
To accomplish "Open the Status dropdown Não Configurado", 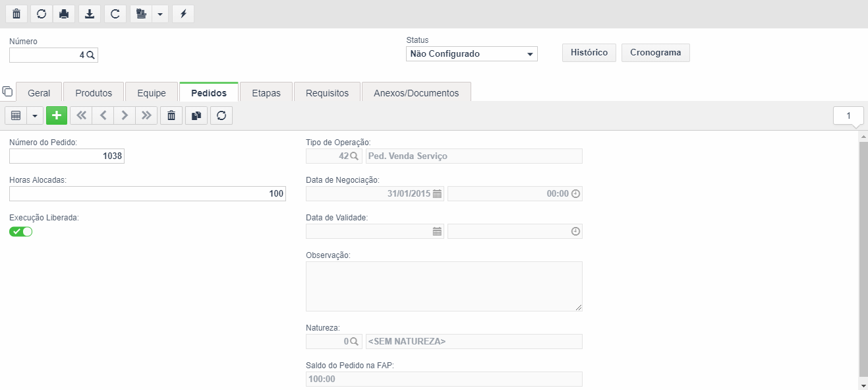I will pos(472,54).
